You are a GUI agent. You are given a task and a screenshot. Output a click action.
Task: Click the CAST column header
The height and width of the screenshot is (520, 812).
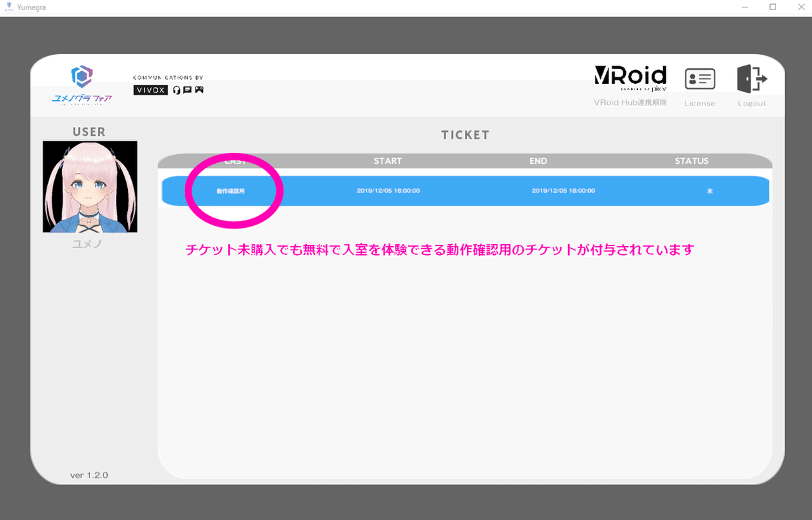233,160
